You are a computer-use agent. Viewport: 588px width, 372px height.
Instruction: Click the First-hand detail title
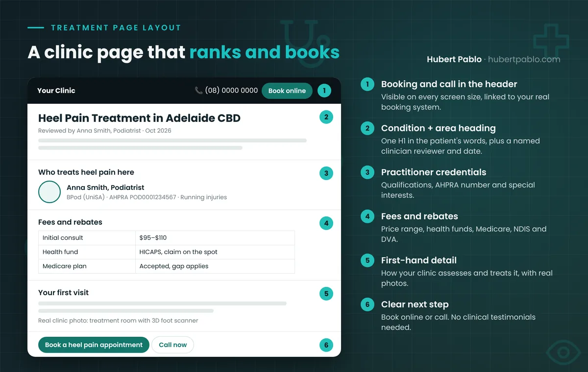click(x=419, y=260)
